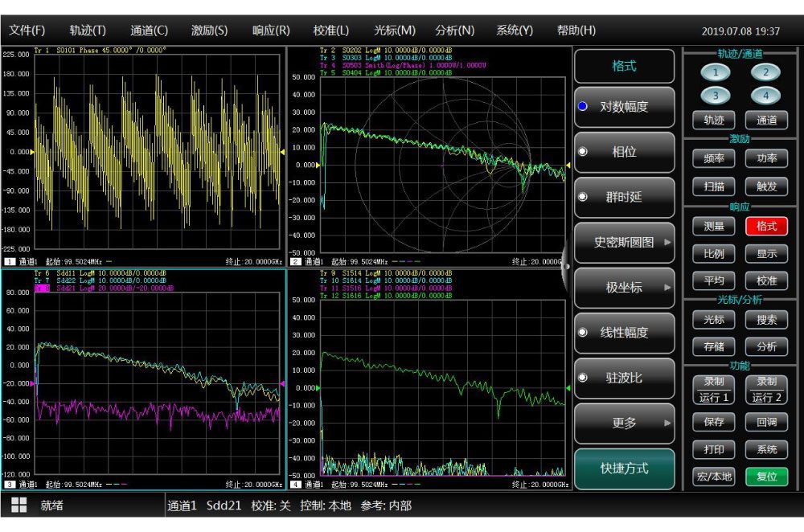Click window number 3 badge in lower-left plot

tap(10, 485)
